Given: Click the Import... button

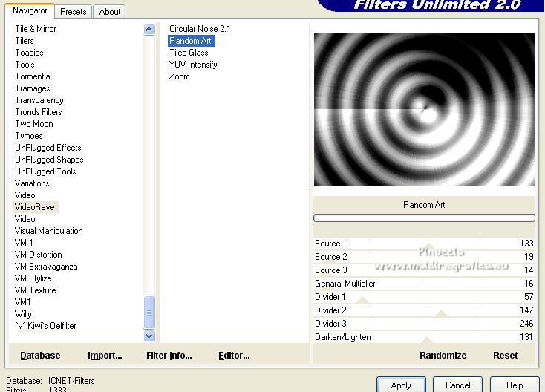Looking at the screenshot, I should pyautogui.click(x=105, y=356).
